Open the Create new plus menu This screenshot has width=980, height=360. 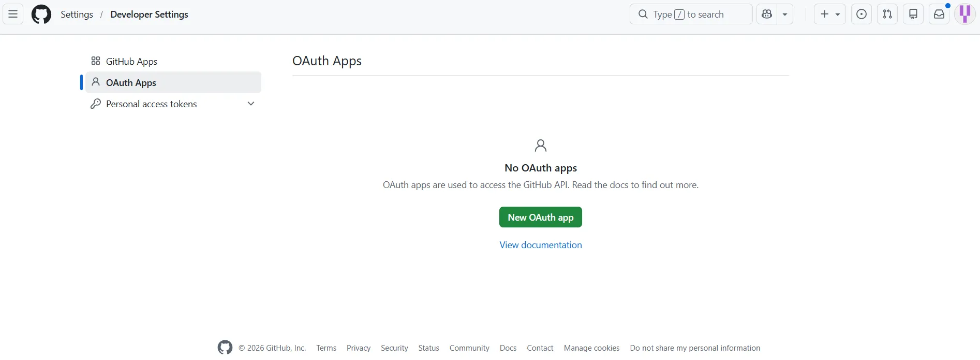tap(830, 14)
